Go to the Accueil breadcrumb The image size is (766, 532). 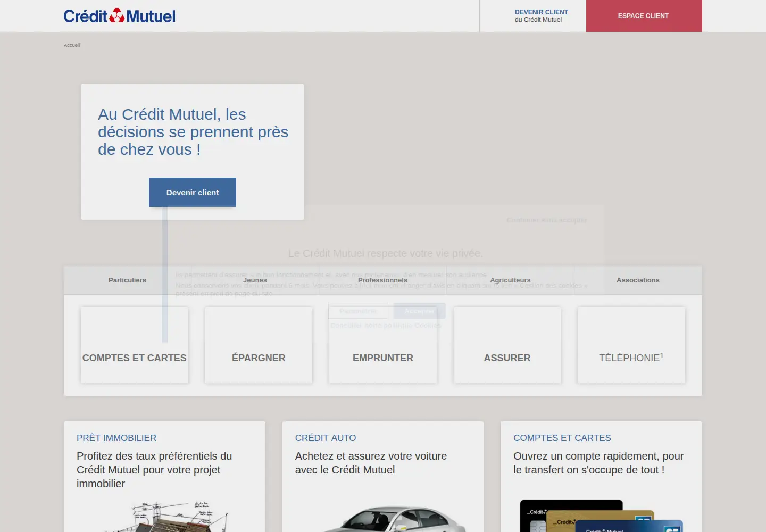72,45
